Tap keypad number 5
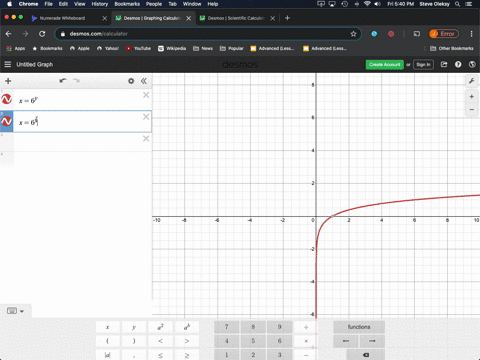 [253, 341]
